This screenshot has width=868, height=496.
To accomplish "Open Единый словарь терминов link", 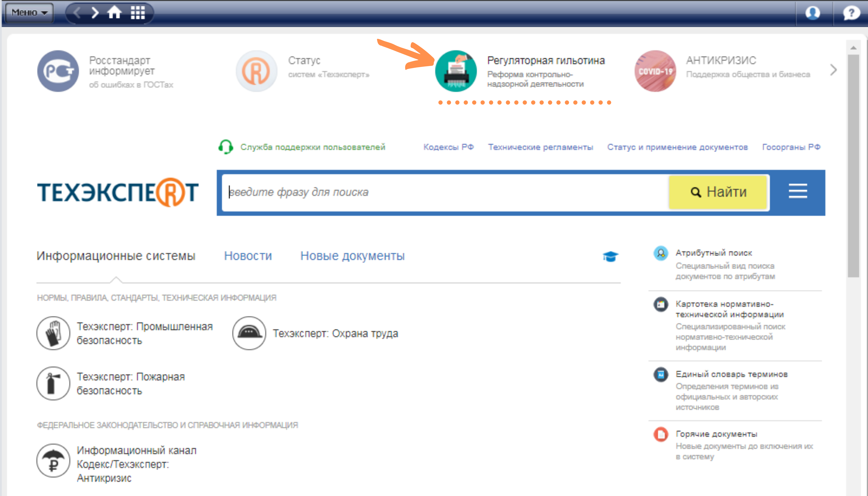I will point(732,374).
